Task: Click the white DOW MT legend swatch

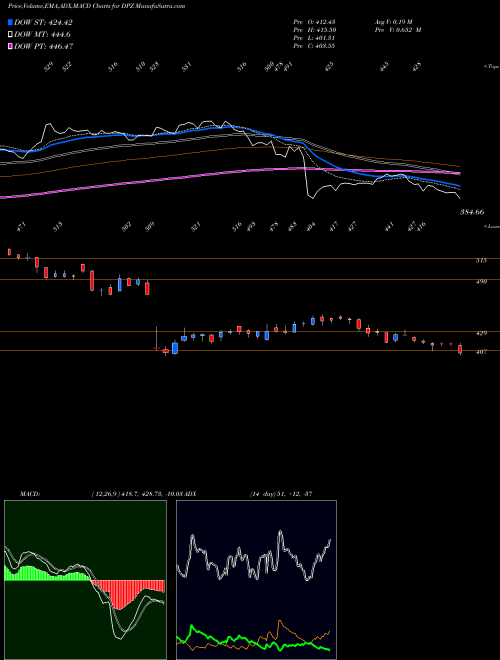Action: tap(10, 35)
